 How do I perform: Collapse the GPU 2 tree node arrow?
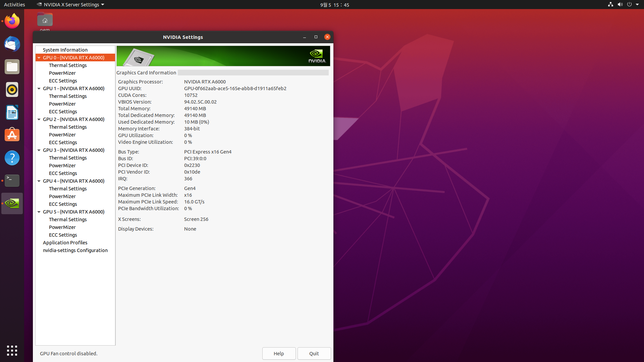(x=39, y=119)
